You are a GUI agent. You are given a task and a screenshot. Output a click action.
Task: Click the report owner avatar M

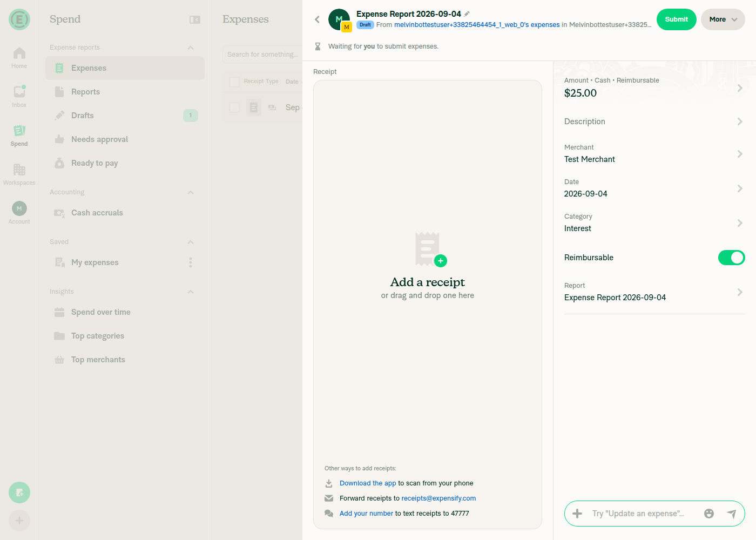[339, 19]
